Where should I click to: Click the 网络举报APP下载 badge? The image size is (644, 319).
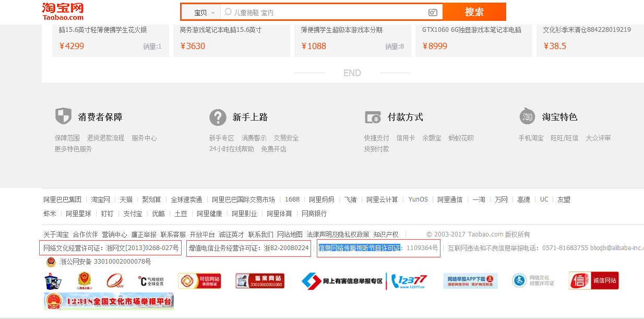[471, 281]
